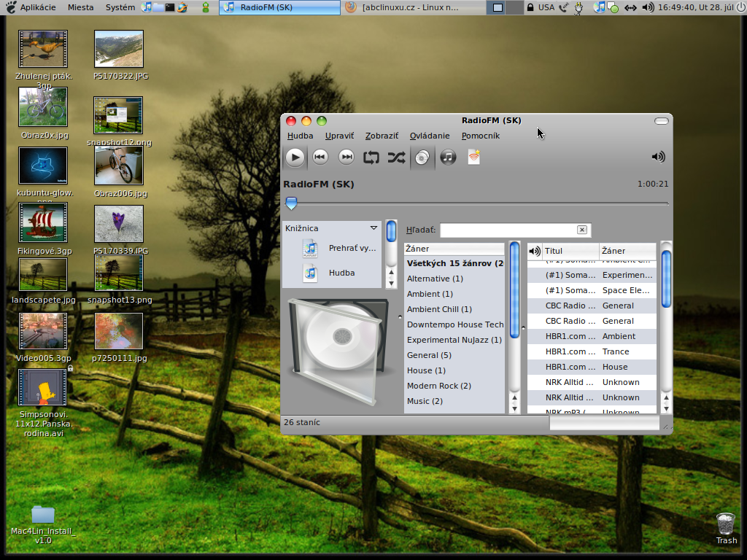Sort stations by Žáner column header
The width and height of the screenshot is (747, 560).
point(627,251)
